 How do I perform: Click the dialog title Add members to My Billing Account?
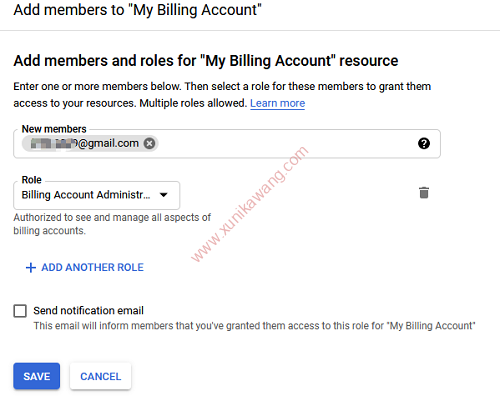(137, 10)
